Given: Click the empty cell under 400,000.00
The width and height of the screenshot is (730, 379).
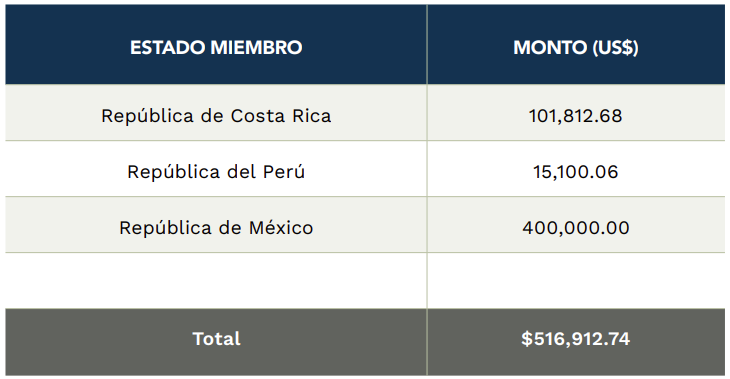Looking at the screenshot, I should point(576,281).
